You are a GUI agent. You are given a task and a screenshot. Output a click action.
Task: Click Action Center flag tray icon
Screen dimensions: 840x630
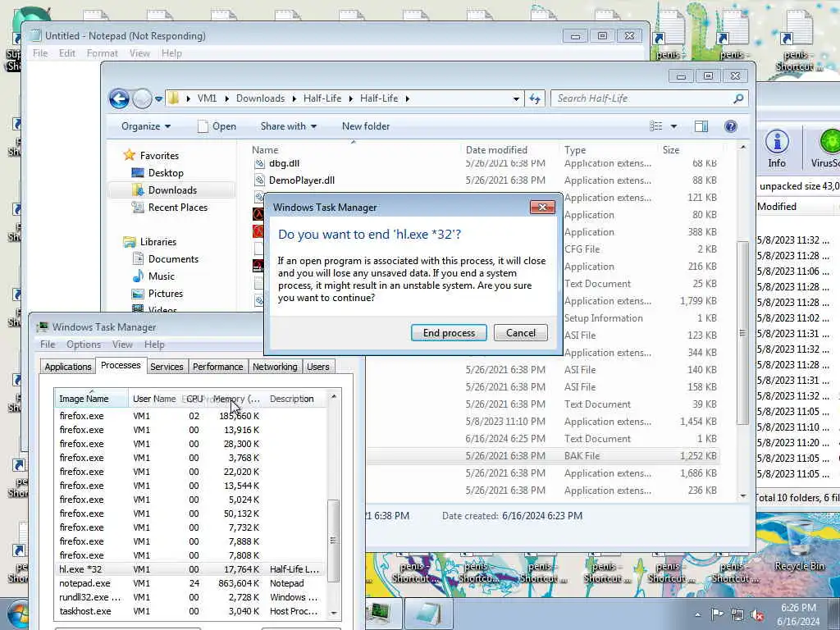(x=717, y=614)
